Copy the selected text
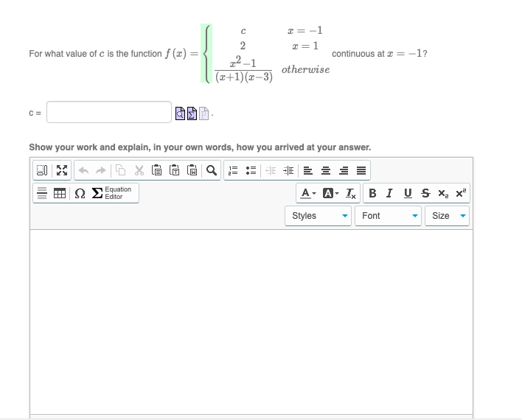This screenshot has width=522, height=420. [x=120, y=170]
